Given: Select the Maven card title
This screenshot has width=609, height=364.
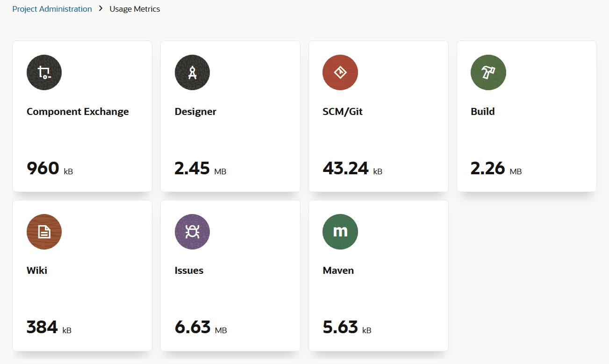Looking at the screenshot, I should [x=338, y=271].
